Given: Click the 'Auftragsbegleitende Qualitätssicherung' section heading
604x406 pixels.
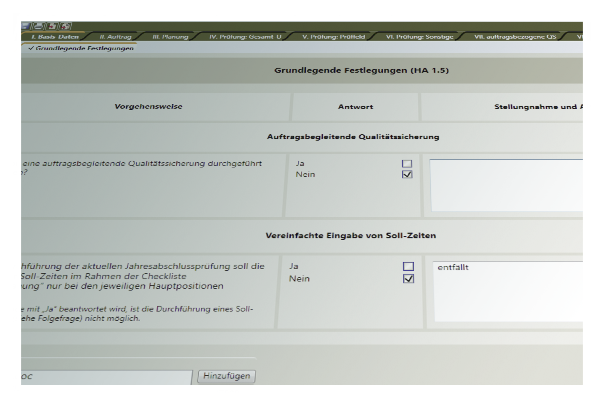Looking at the screenshot, I should 353,137.
